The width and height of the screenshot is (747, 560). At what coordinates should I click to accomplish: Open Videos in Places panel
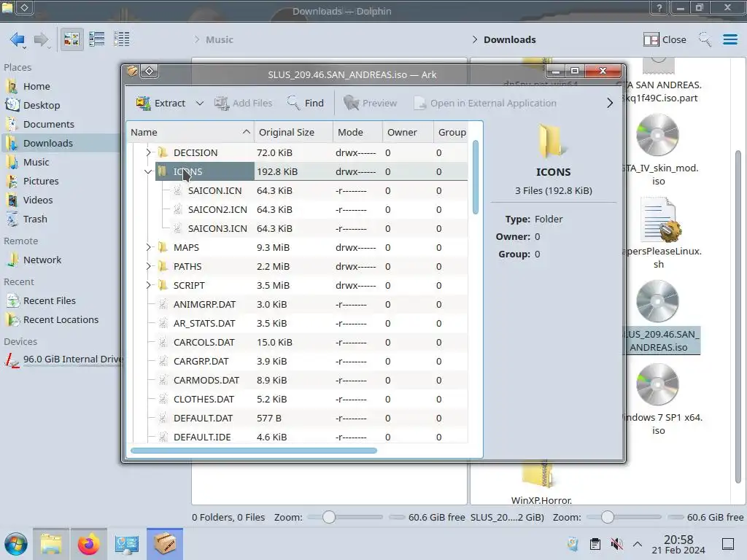pyautogui.click(x=38, y=201)
